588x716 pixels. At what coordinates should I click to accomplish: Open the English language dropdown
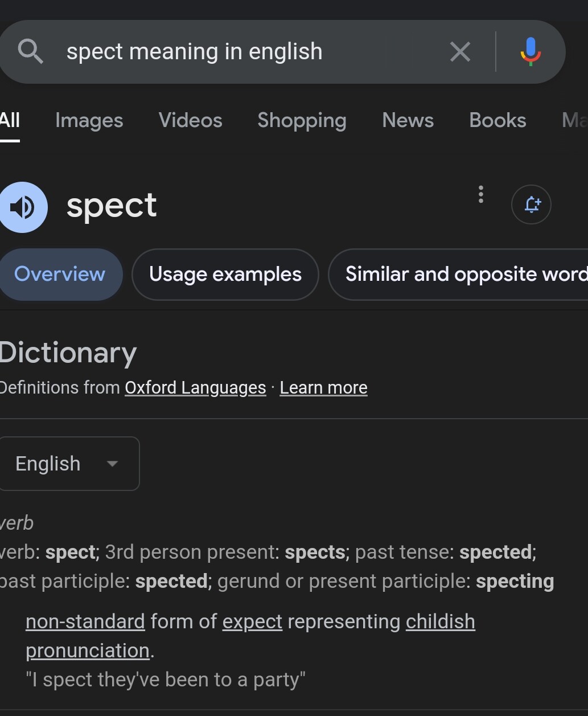(x=69, y=464)
